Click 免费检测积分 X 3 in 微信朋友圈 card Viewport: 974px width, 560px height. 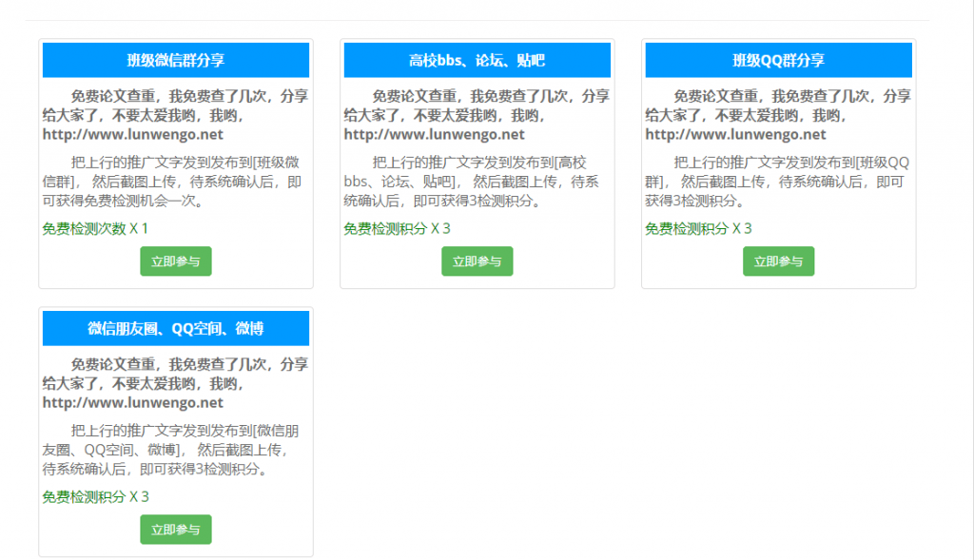96,497
